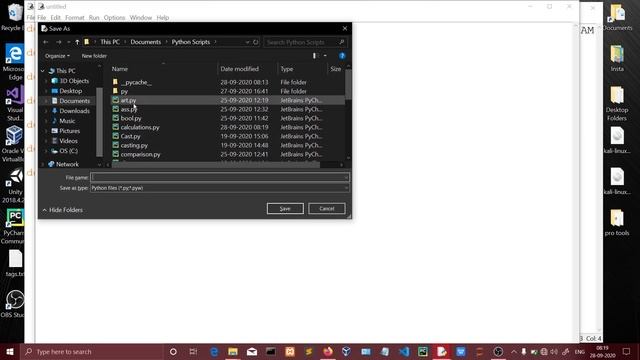Click the refresh icon in address bar
The image size is (640, 360).
[256, 42]
